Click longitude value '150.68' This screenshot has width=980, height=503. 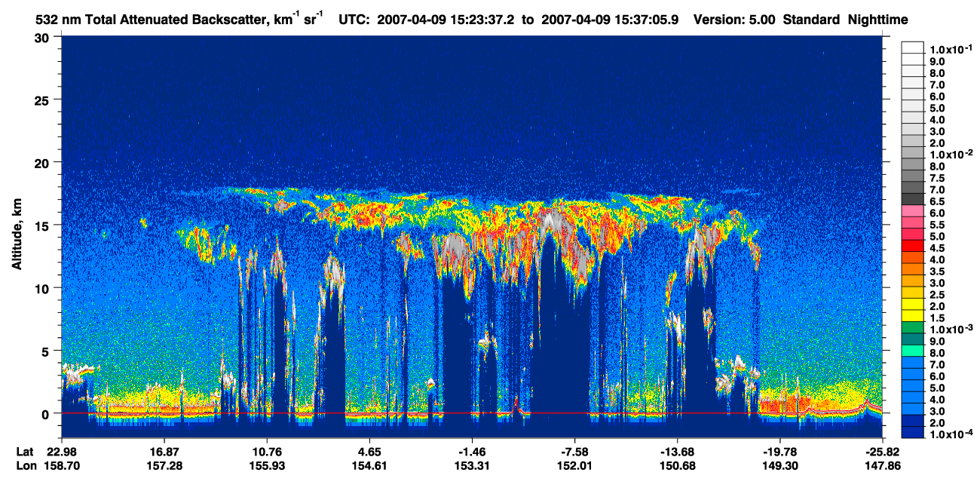pos(677,465)
